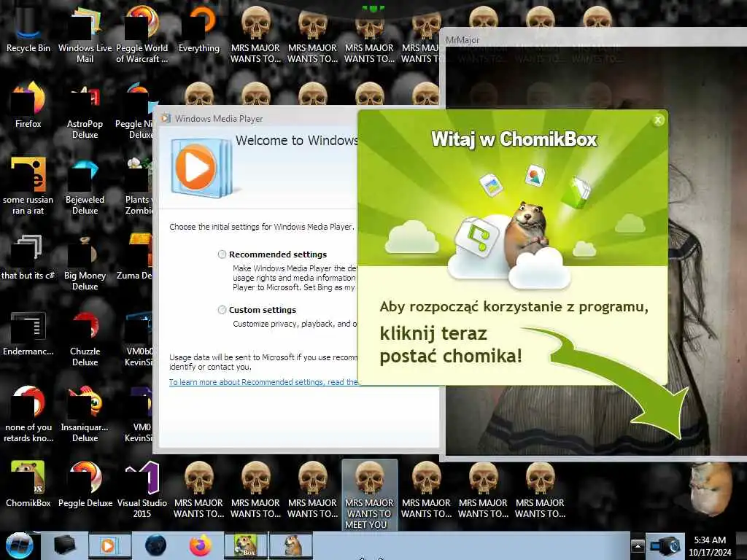Select the Plants vs Zombies desktop icon
The image size is (747, 560).
(x=138, y=186)
